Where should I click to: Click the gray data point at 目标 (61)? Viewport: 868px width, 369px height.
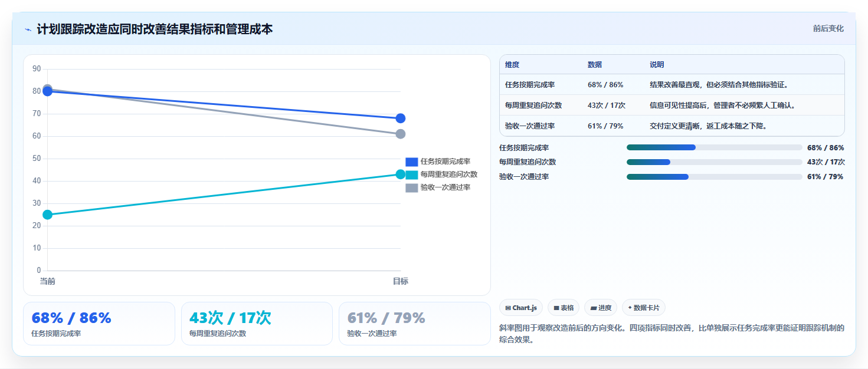(x=400, y=134)
